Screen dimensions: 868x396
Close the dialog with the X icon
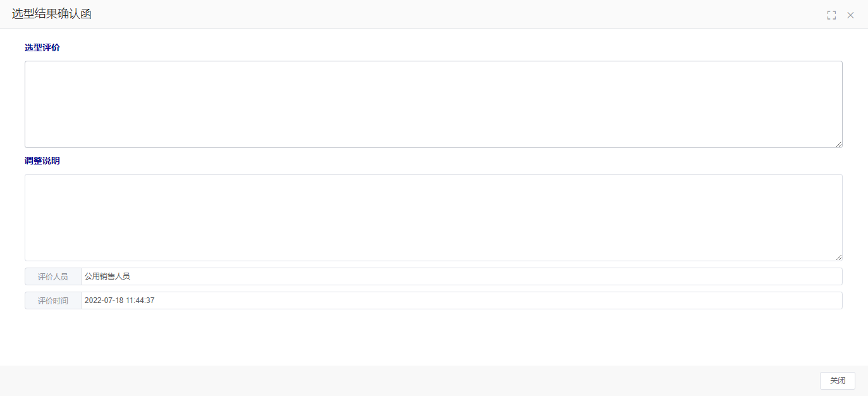click(850, 15)
